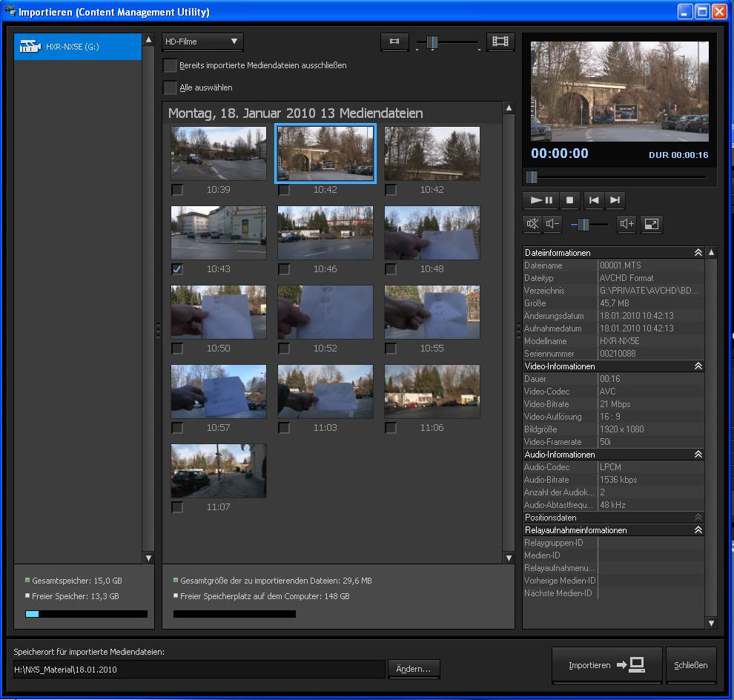The width and height of the screenshot is (734, 700).
Task: Click the preview playback position slider
Action: (615, 177)
